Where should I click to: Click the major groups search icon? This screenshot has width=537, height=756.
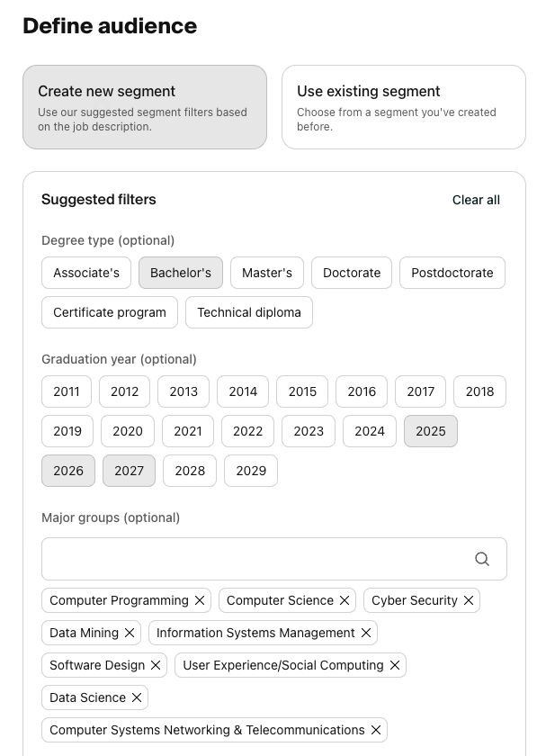(x=482, y=559)
